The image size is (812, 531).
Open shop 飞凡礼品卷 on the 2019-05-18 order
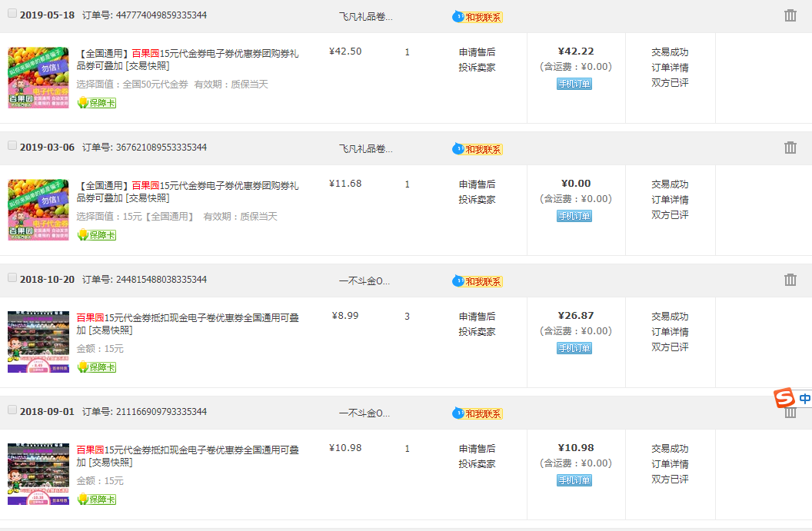365,16
